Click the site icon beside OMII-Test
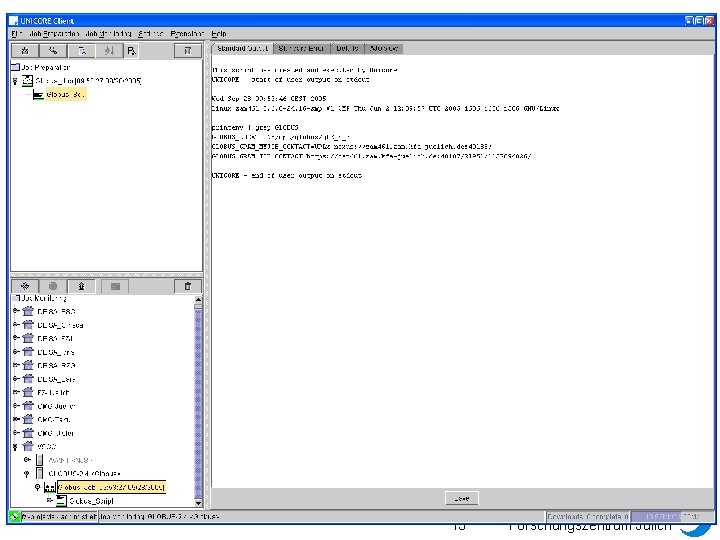The height and width of the screenshot is (540, 720). tap(28, 419)
